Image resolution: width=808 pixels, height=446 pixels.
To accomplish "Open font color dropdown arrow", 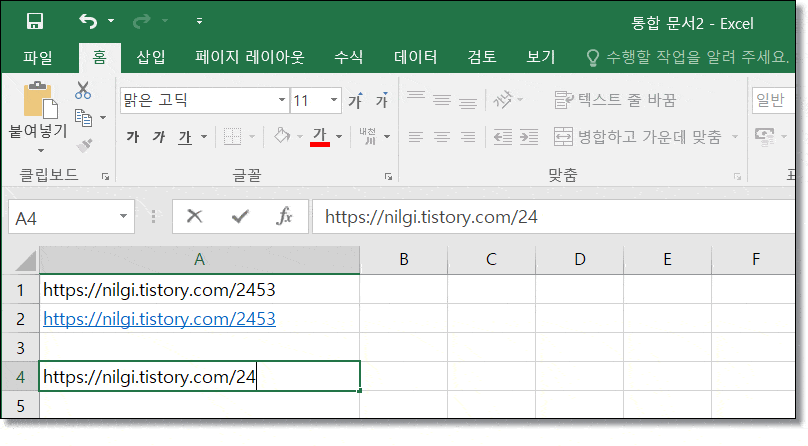I will [339, 137].
